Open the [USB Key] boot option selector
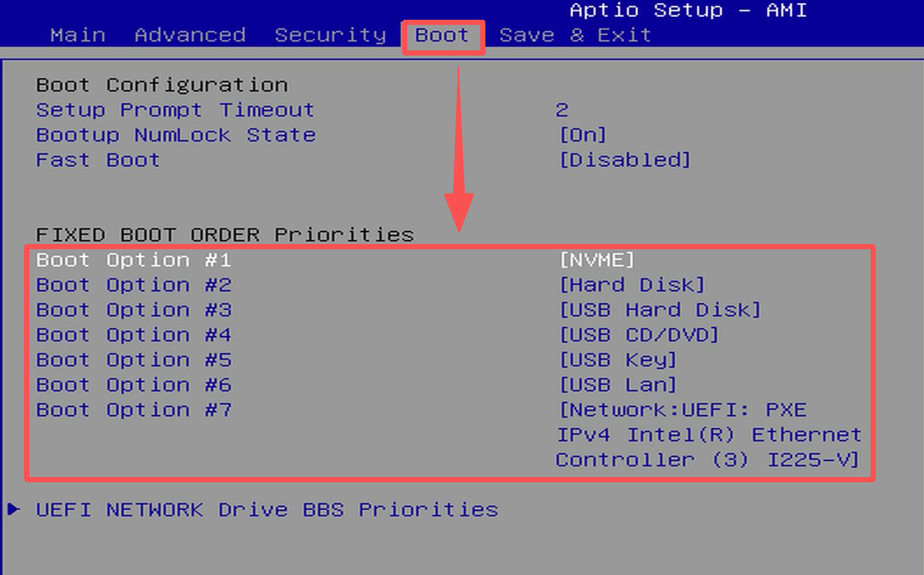The image size is (924, 575). [618, 359]
